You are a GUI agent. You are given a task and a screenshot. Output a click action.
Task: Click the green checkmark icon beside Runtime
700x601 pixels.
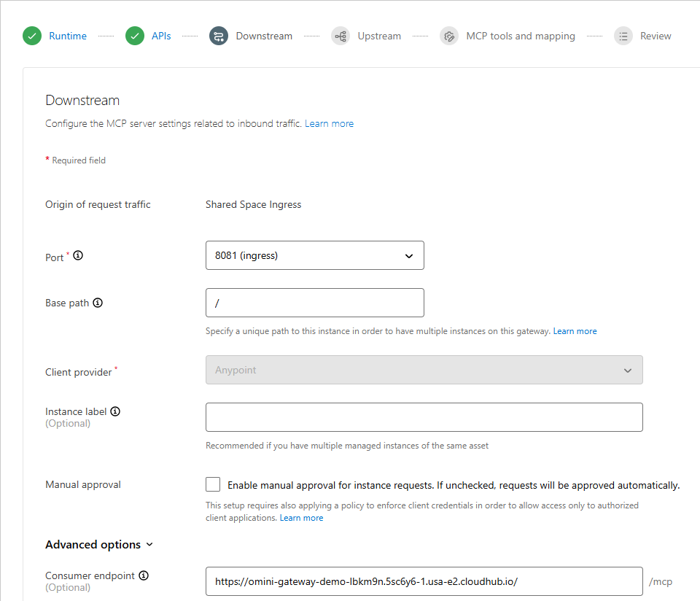coord(32,36)
